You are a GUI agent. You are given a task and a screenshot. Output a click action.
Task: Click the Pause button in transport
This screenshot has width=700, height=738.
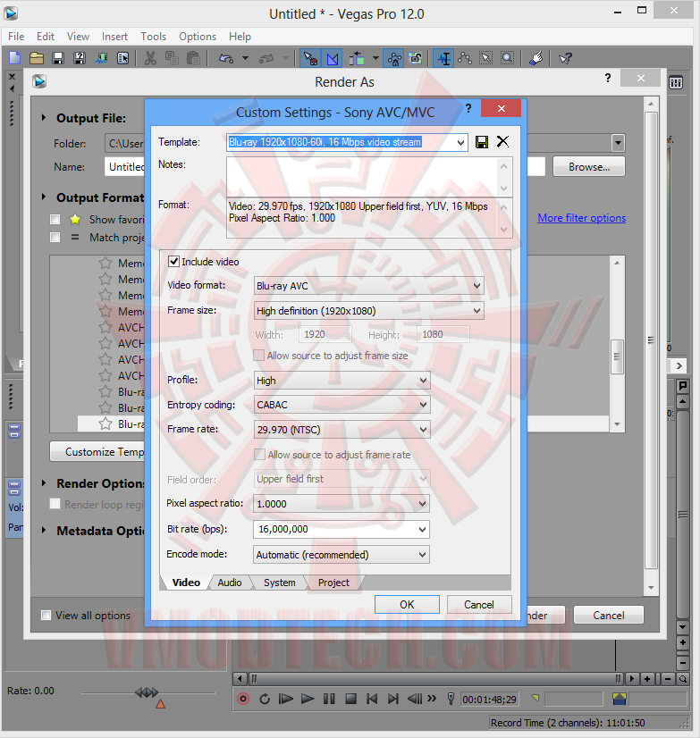click(329, 699)
